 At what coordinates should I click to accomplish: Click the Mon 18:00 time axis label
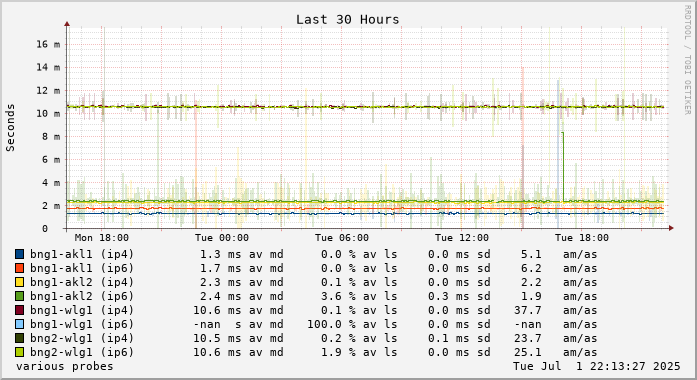102,238
